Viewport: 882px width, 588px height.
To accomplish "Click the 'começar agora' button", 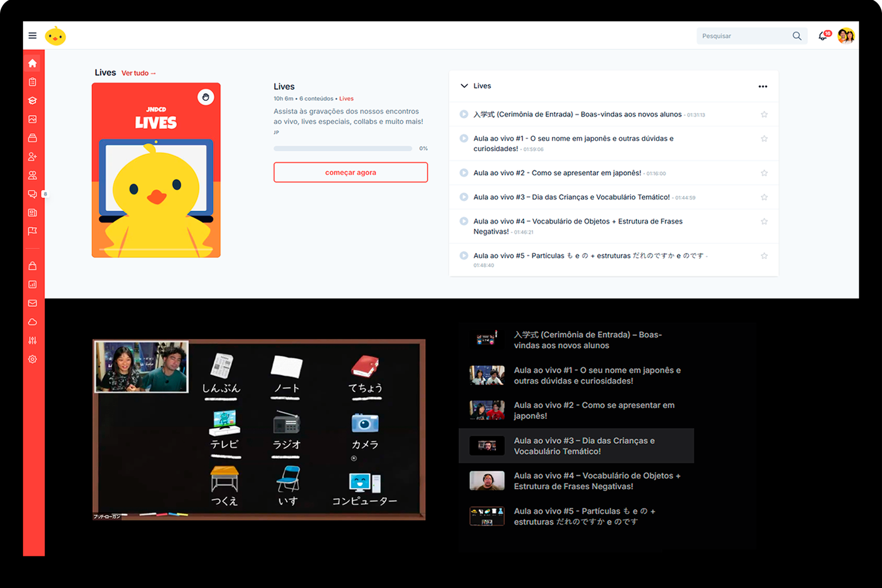I will pyautogui.click(x=351, y=173).
